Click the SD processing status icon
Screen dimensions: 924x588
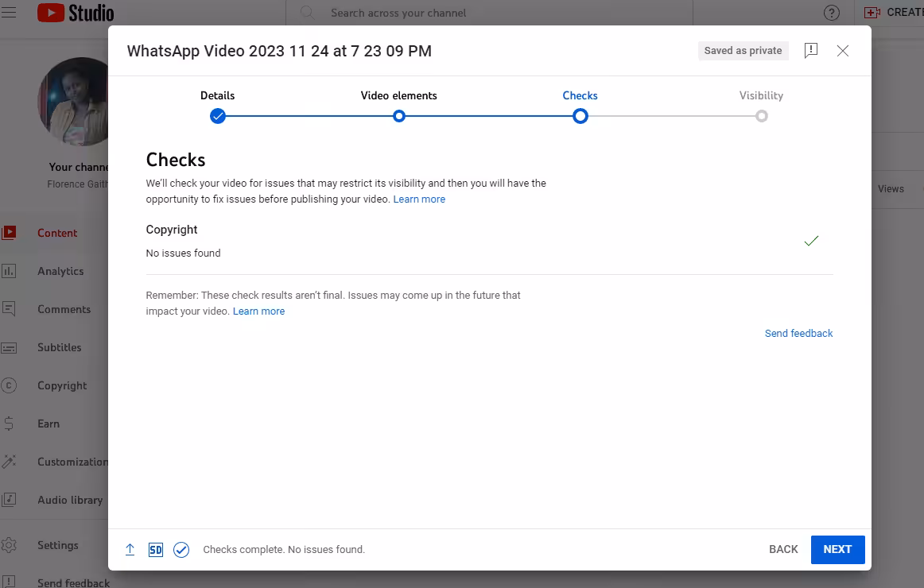point(156,550)
